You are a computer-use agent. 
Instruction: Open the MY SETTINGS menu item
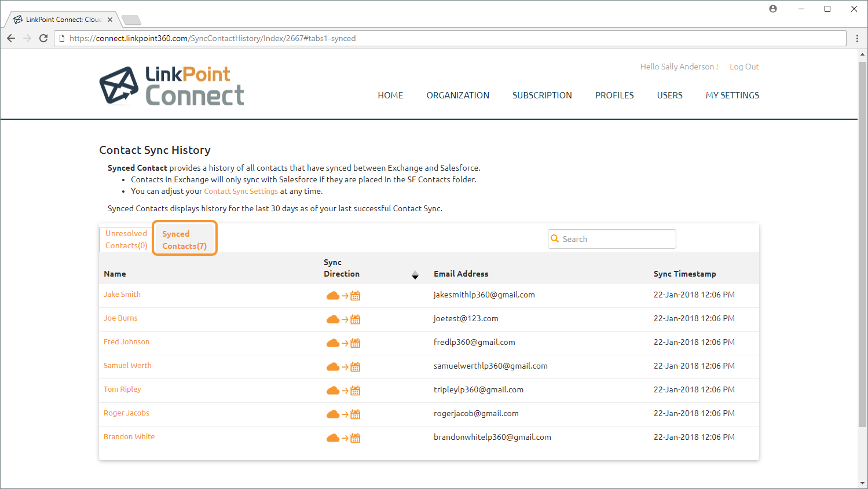tap(733, 95)
